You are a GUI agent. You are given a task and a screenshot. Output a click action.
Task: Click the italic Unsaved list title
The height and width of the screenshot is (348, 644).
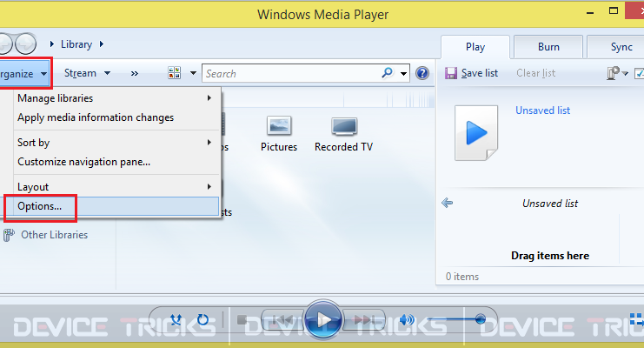click(550, 204)
